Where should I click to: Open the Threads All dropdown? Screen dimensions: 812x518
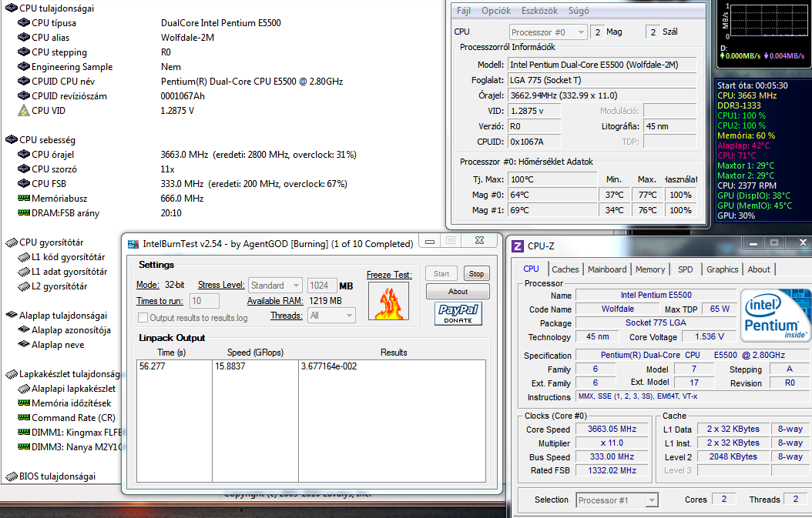331,315
